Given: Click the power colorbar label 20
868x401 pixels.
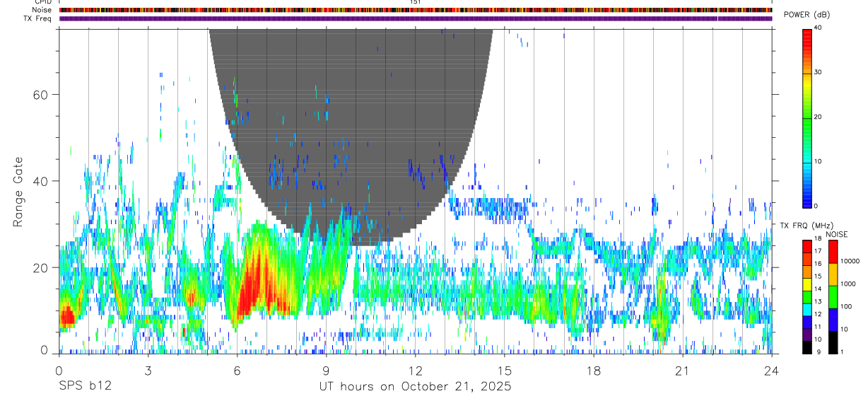Looking at the screenshot, I should tap(819, 117).
